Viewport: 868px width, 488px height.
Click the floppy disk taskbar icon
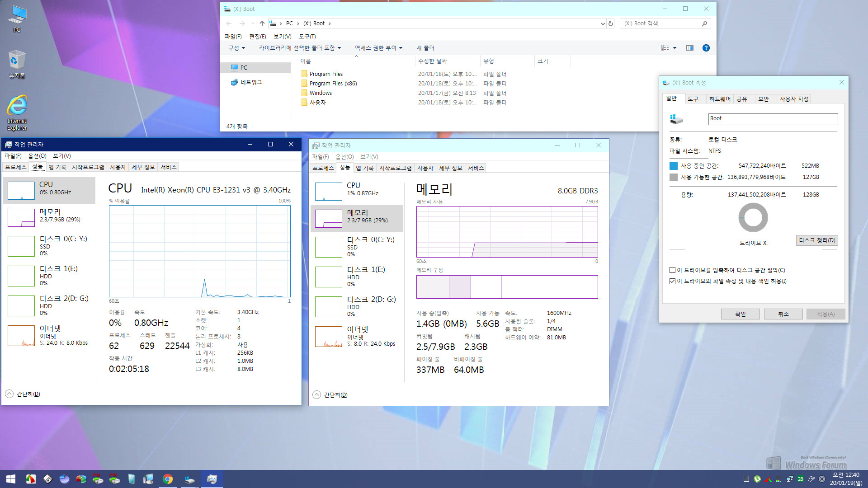pos(48,479)
